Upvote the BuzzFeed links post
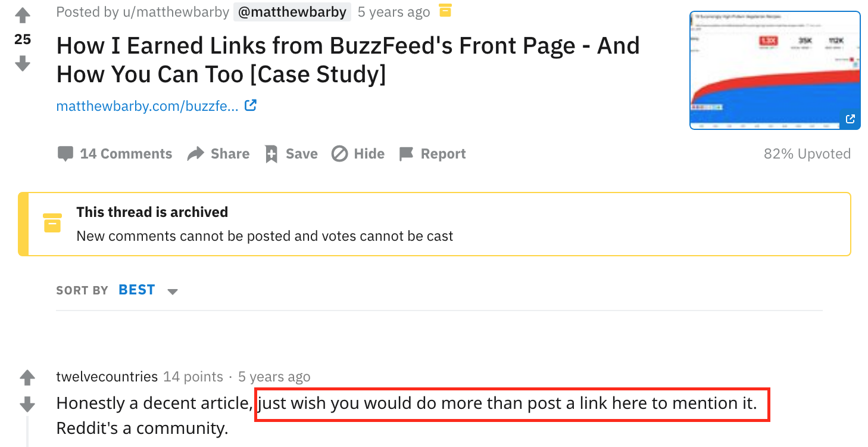The width and height of the screenshot is (868, 447). (x=23, y=15)
